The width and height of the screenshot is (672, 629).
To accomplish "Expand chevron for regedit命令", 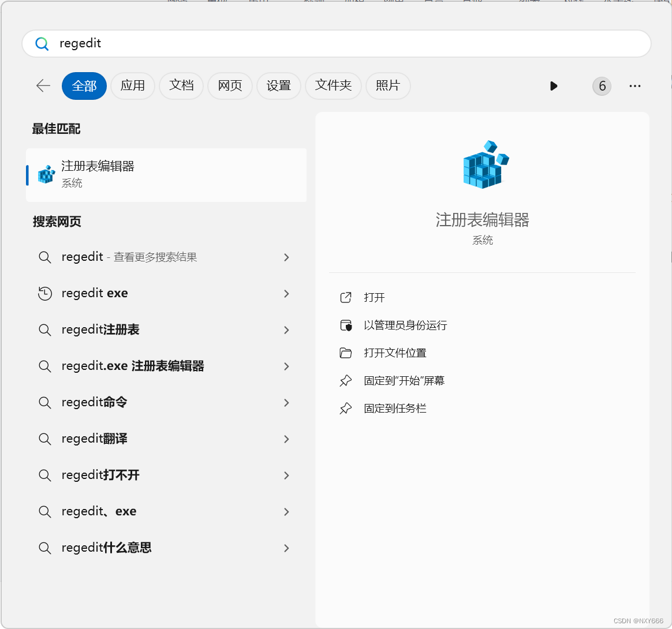I will (286, 403).
